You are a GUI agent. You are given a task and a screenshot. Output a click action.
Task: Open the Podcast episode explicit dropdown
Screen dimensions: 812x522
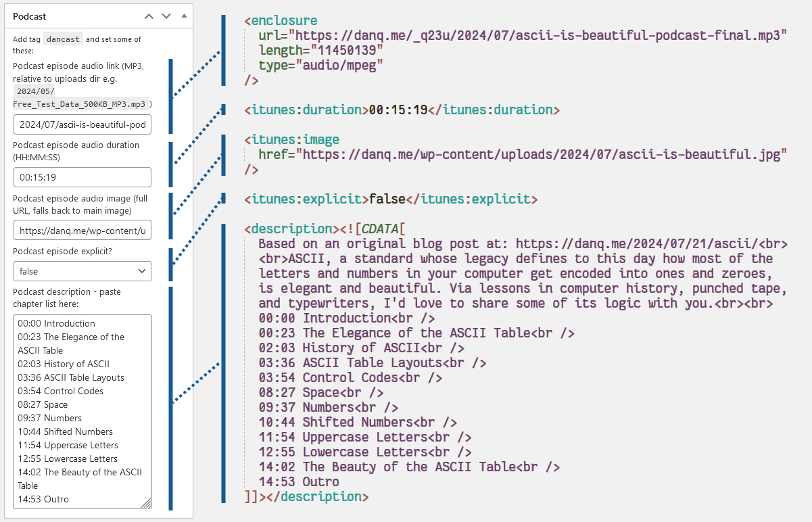(x=82, y=271)
